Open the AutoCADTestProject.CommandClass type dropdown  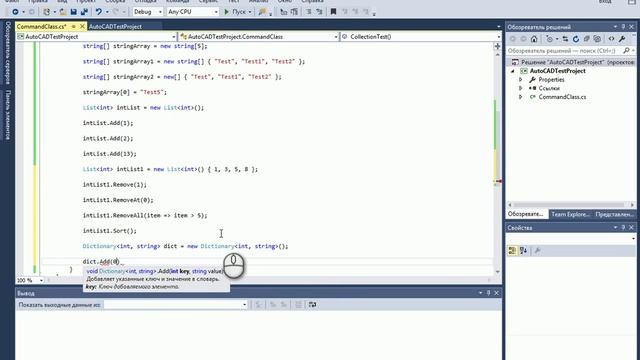[x=259, y=37]
